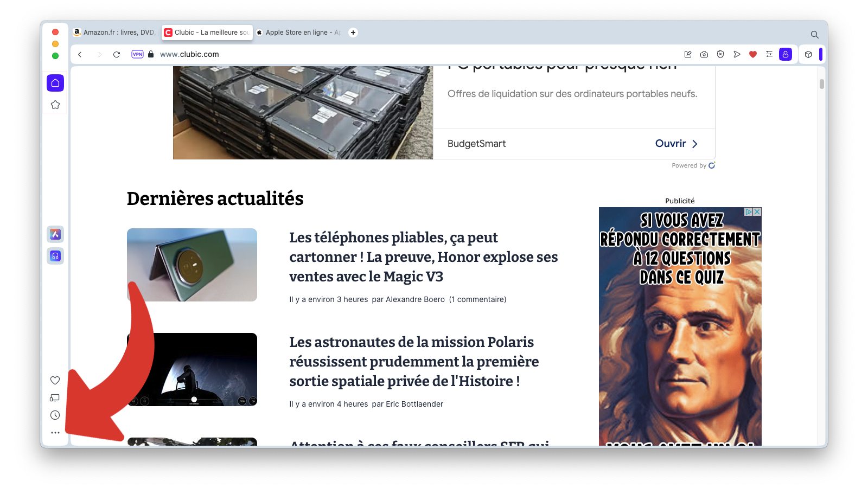Toggle the ad blocker shield icon
Viewport: 868px width, 488px height.
point(720,54)
